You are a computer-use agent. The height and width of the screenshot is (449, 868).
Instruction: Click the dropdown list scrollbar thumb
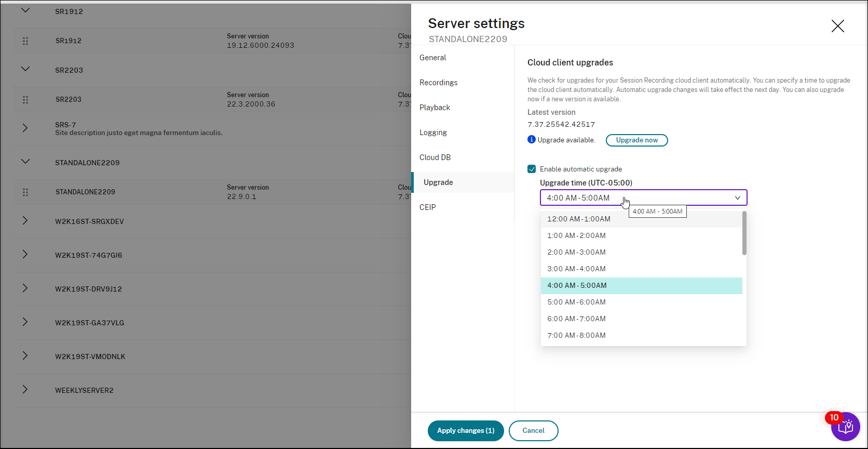744,233
